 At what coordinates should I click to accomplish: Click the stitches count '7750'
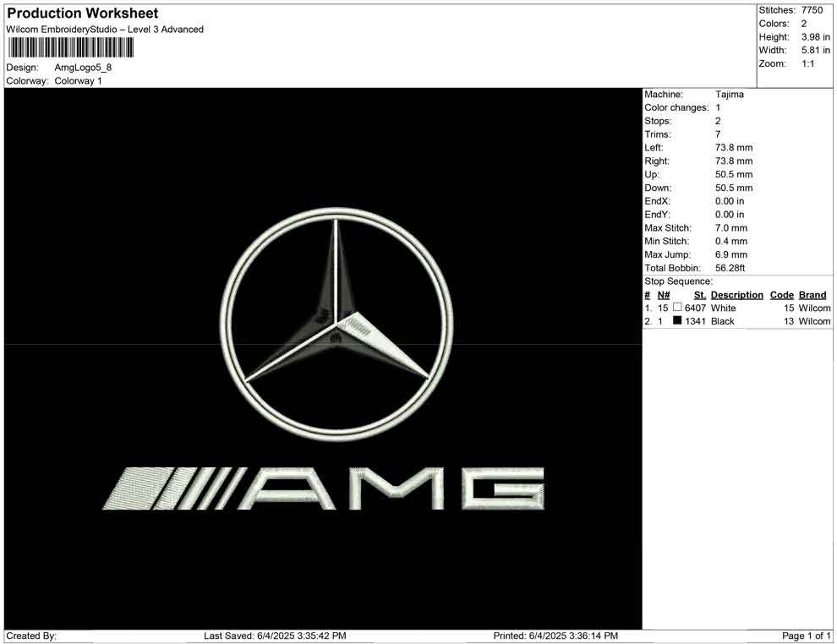pyautogui.click(x=812, y=10)
